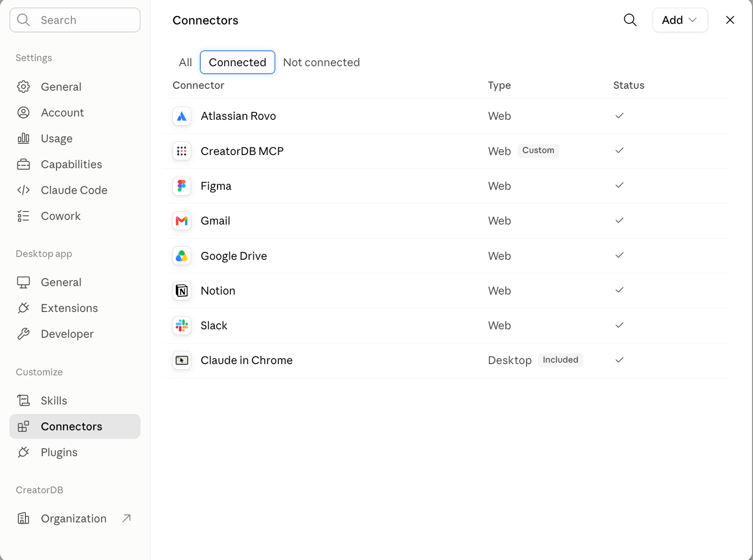Click the Claude in Chrome status checkmark
753x560 pixels.
[620, 360]
